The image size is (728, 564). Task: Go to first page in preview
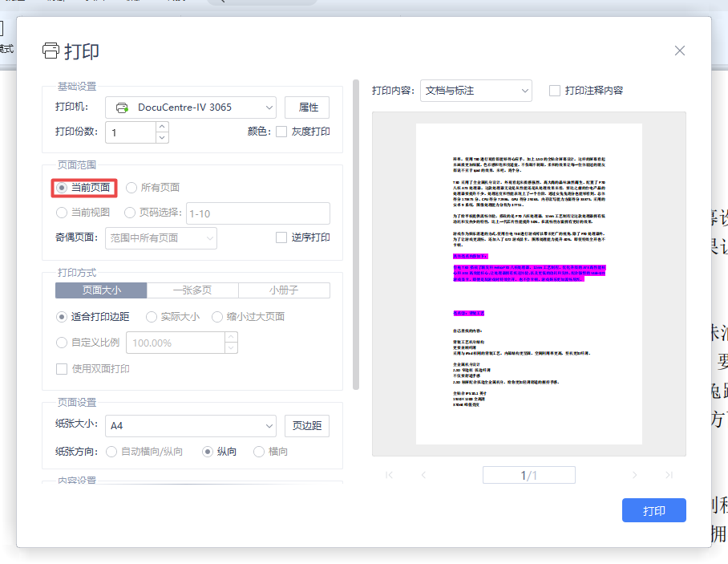(x=390, y=475)
